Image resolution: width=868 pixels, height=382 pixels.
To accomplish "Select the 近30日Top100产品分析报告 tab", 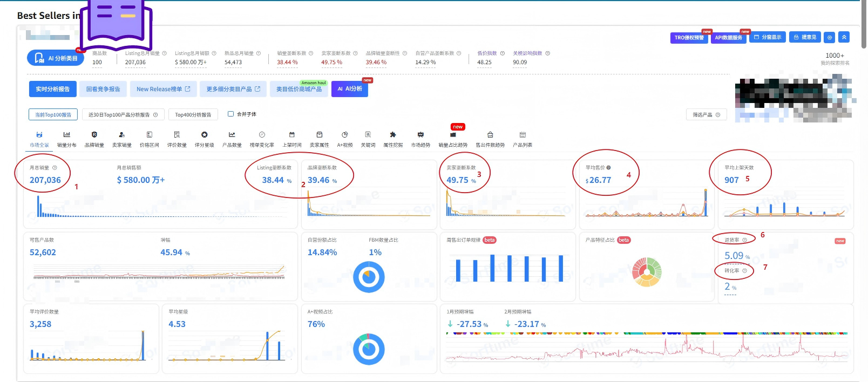I will coord(123,115).
